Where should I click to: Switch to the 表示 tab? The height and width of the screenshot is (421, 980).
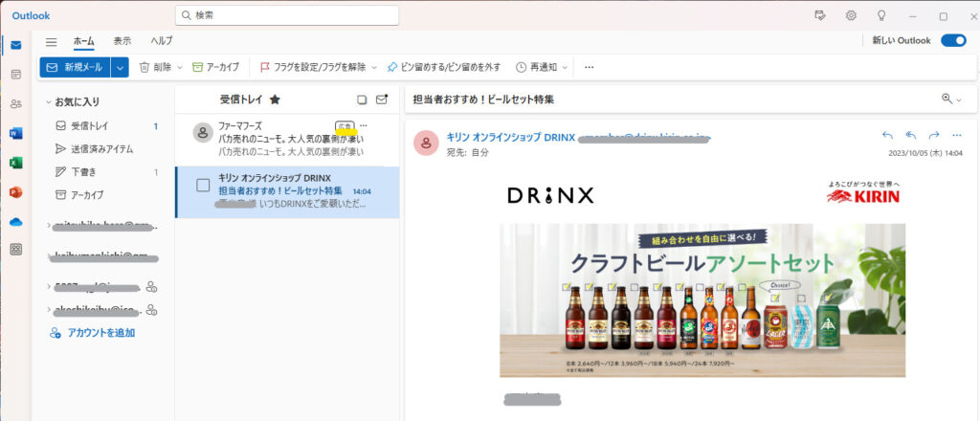click(x=122, y=41)
